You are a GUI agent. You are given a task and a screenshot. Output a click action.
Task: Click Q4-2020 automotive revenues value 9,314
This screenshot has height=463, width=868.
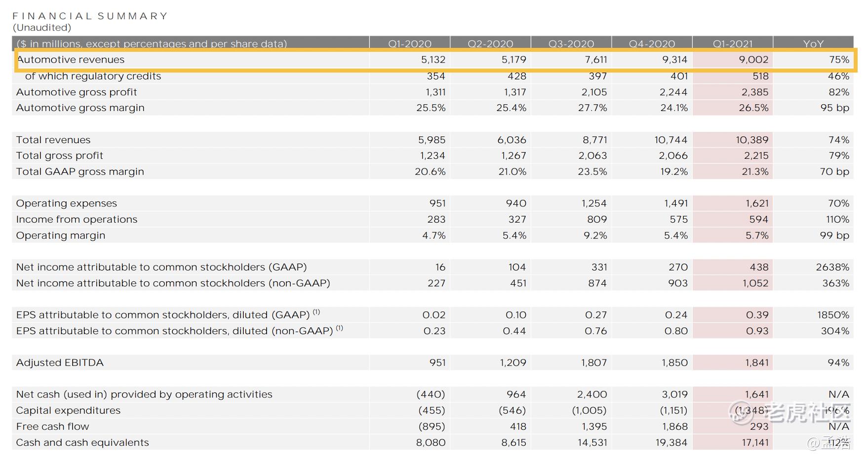click(x=674, y=60)
